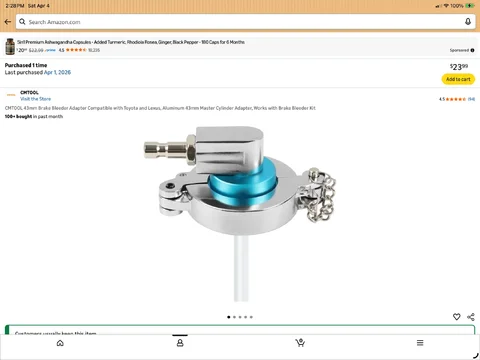Tap the voice search microphone icon

pos(468,22)
